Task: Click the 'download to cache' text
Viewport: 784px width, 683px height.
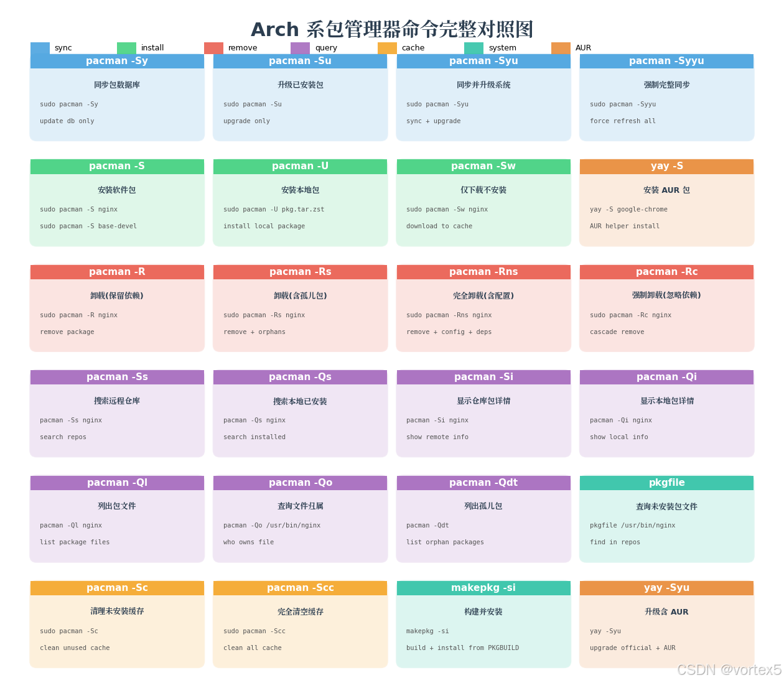Action: click(x=439, y=226)
